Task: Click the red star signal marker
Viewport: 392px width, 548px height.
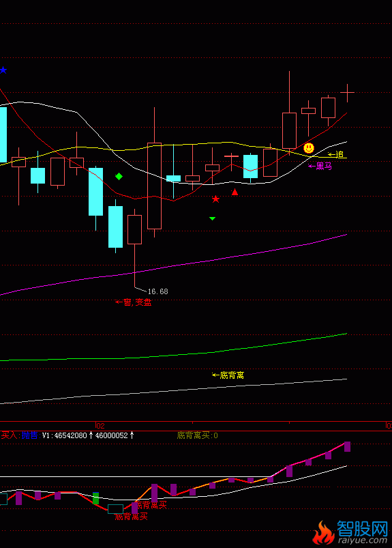Action: (x=215, y=199)
